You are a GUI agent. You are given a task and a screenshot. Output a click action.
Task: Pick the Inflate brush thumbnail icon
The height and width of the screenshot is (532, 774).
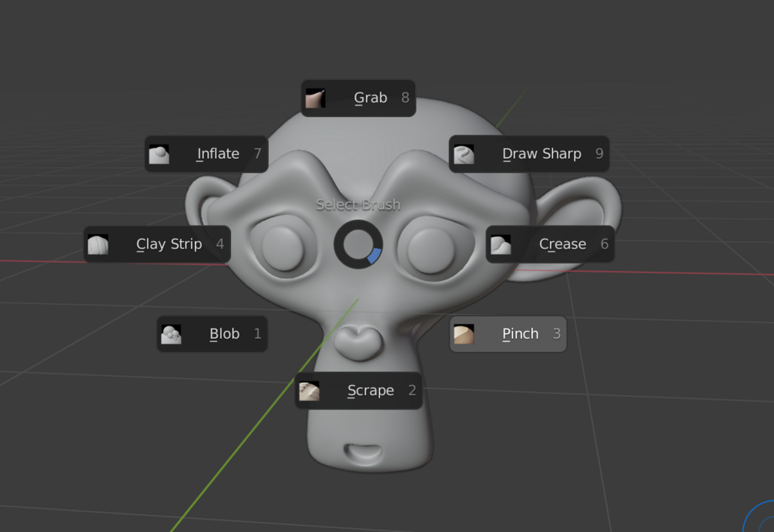(159, 154)
